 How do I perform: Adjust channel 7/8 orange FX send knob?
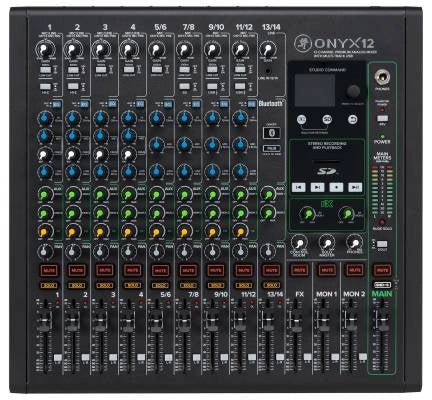(184, 231)
